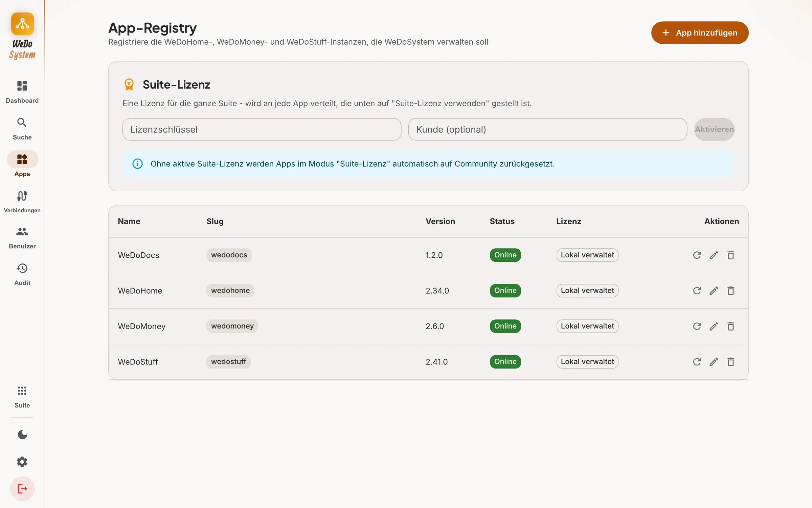
Task: Refresh the WeDoMoney app row
Action: coord(697,326)
